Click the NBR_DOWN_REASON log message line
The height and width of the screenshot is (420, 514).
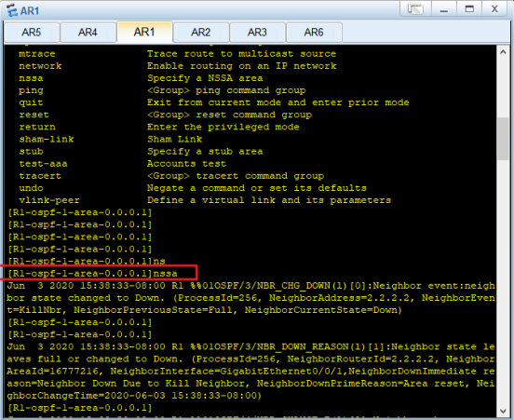point(250,346)
